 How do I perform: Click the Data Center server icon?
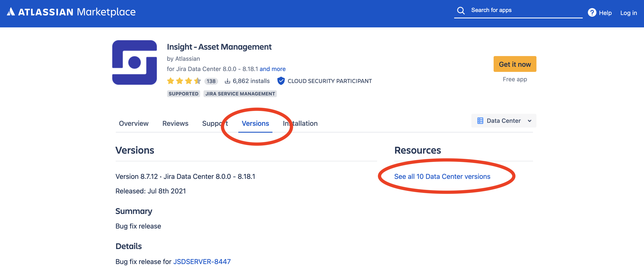480,121
